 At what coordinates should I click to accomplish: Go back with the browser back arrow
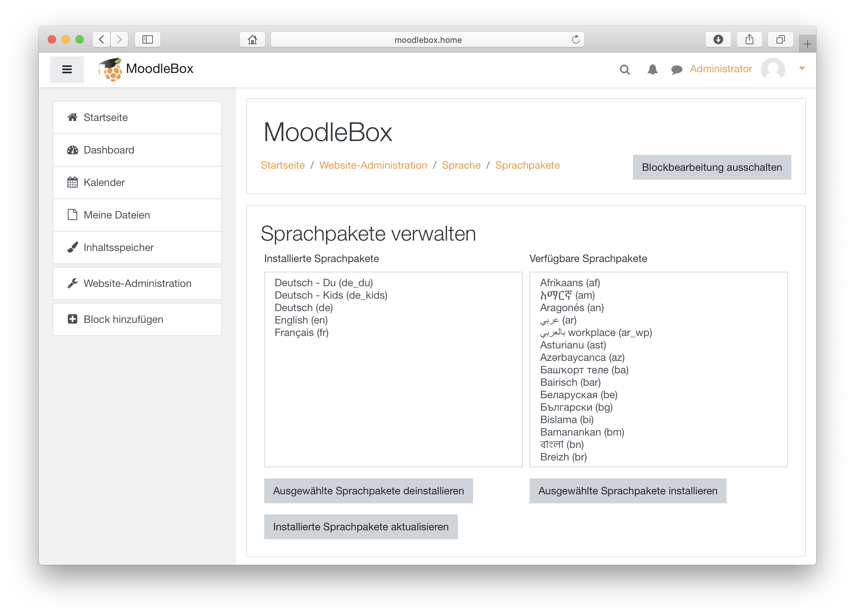101,39
